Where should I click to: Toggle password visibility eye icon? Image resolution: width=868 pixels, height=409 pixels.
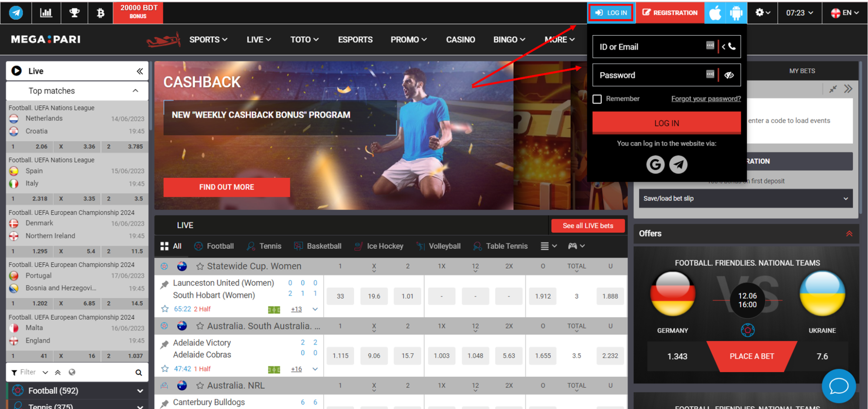coord(729,75)
